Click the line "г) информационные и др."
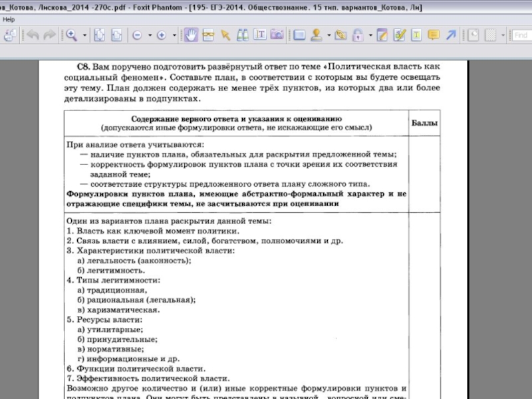This screenshot has height=399, width=532. coord(128,359)
